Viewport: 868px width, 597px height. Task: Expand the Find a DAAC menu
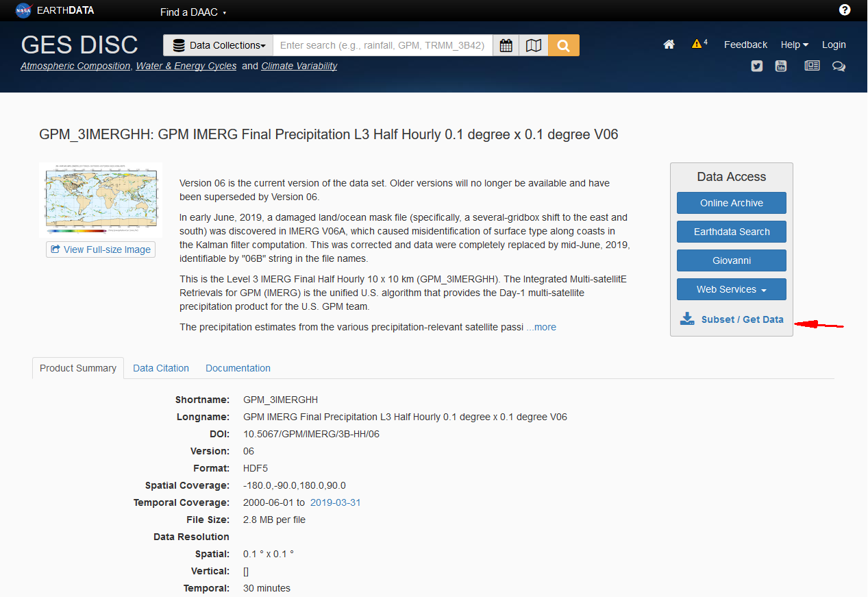(x=193, y=12)
